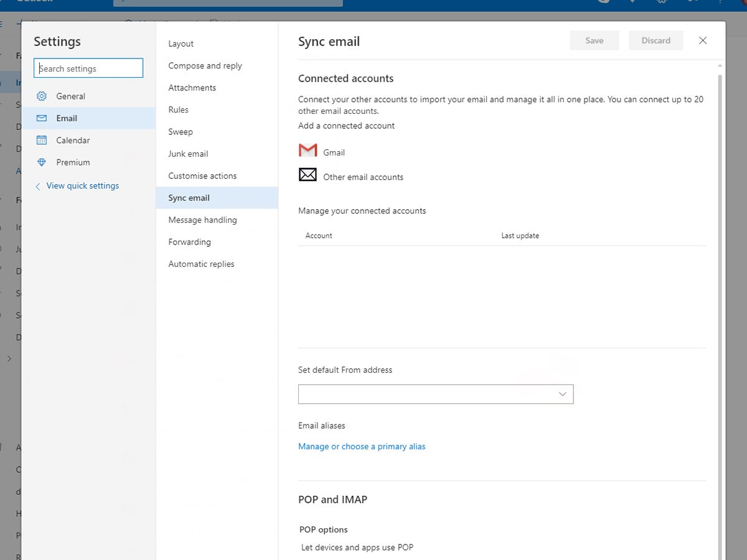Open Premium settings via diamond icon
This screenshot has height=560, width=747.
point(42,162)
